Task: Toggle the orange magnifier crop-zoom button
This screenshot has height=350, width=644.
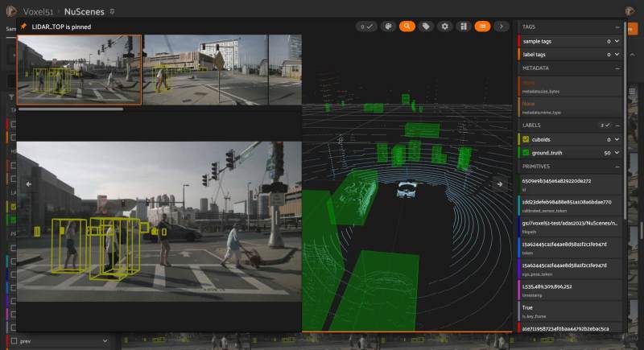Action: coord(407,27)
